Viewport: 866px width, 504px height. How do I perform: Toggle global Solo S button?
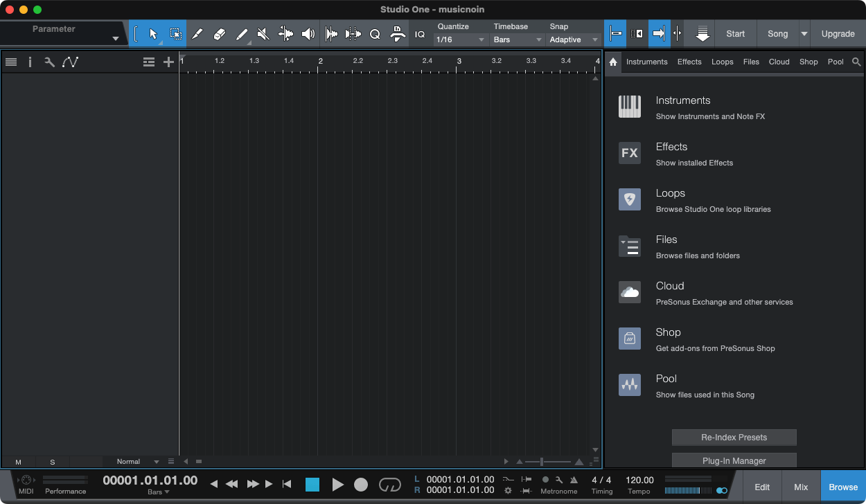tap(52, 462)
